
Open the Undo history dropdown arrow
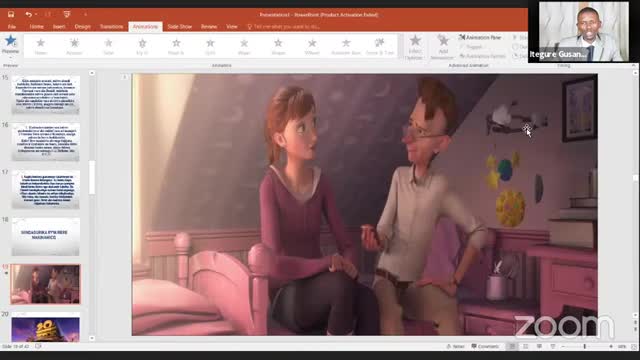[36, 14]
